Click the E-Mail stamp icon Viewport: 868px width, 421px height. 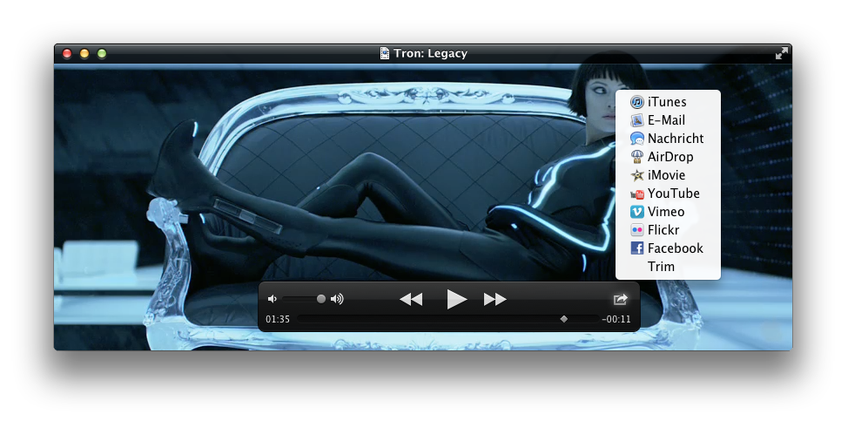[x=637, y=120]
